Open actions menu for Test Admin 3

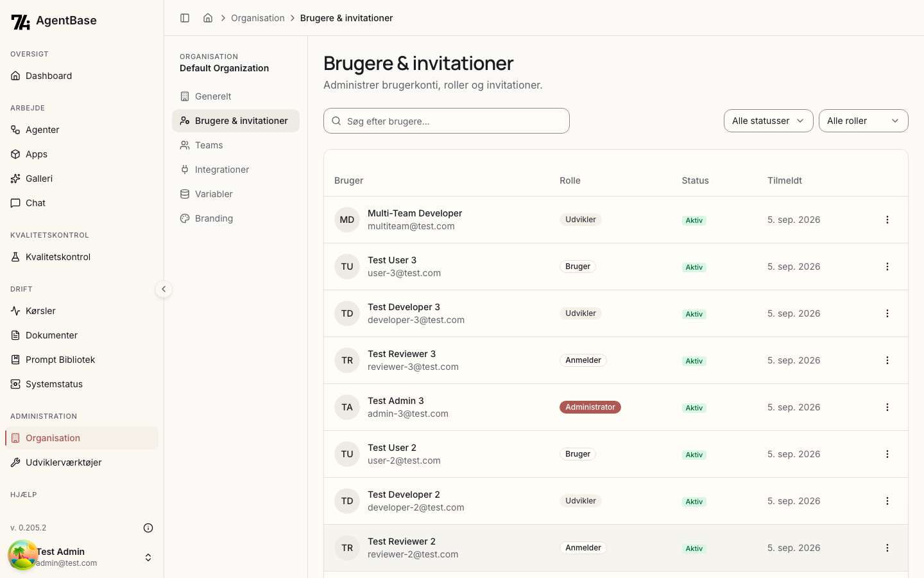tap(887, 407)
